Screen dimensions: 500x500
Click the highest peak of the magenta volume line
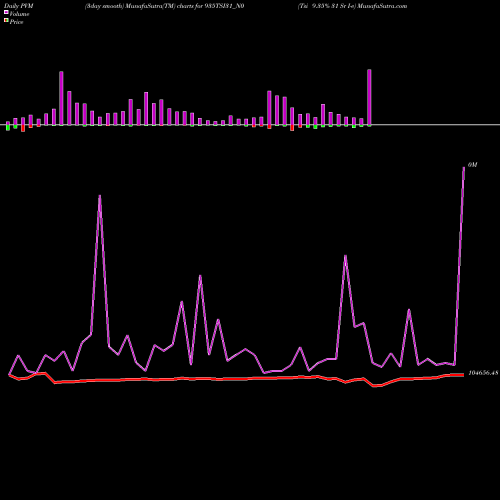point(464,168)
